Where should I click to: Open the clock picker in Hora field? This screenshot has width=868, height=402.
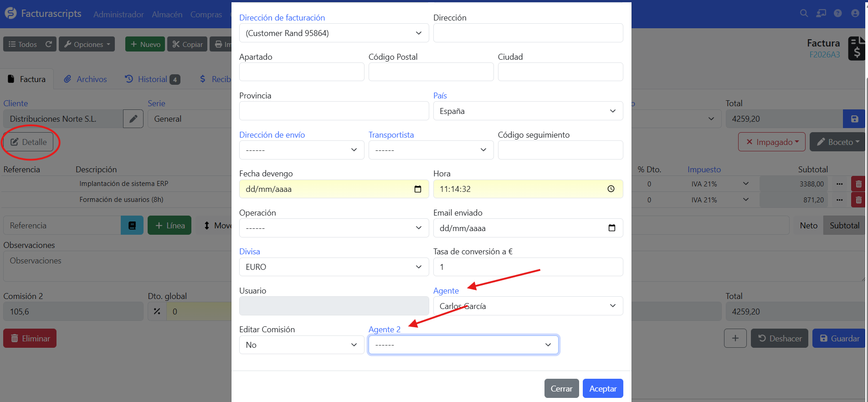coord(611,189)
